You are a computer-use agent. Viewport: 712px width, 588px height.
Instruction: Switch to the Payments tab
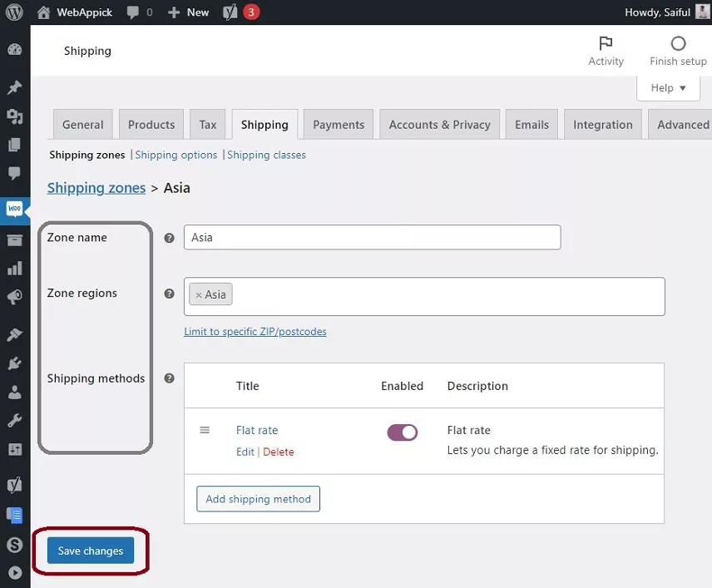pyautogui.click(x=339, y=125)
